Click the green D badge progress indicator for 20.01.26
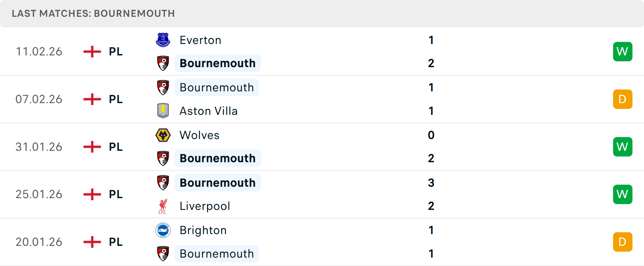644x266 pixels. click(x=623, y=241)
